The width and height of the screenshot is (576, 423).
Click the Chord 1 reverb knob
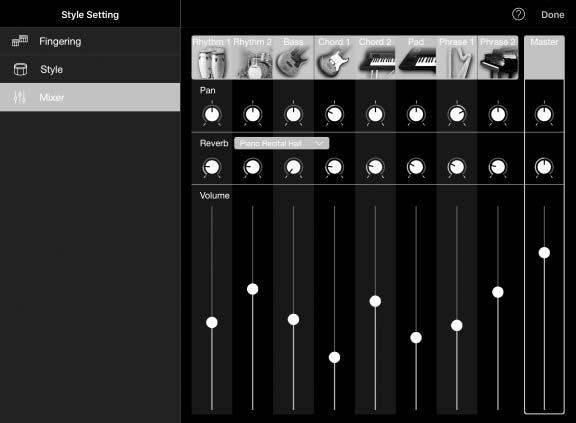click(x=334, y=167)
